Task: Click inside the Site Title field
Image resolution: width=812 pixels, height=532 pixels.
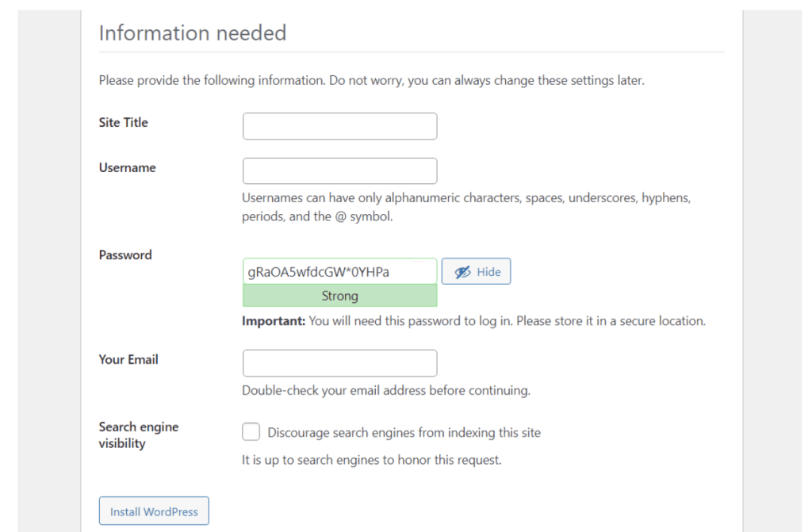Action: (339, 125)
